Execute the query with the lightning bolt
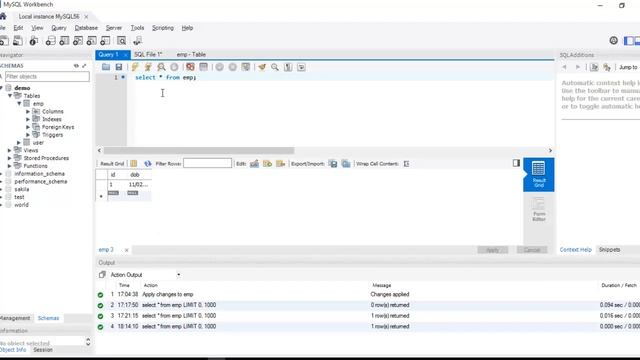 coord(135,67)
